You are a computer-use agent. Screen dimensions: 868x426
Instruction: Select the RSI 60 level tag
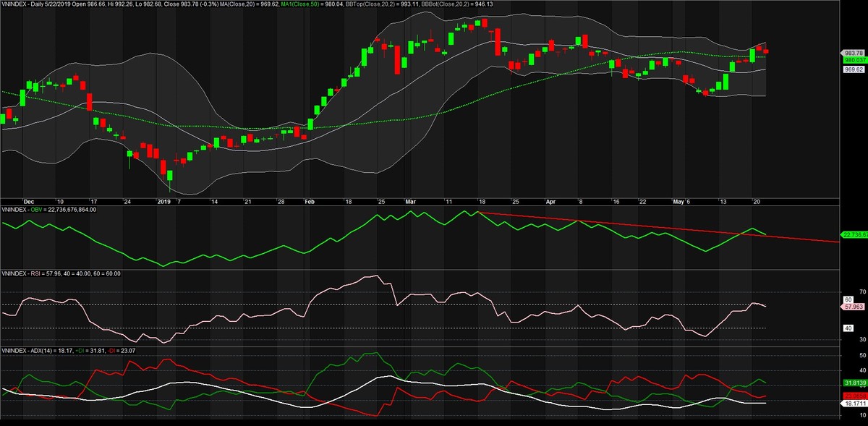tap(848, 299)
